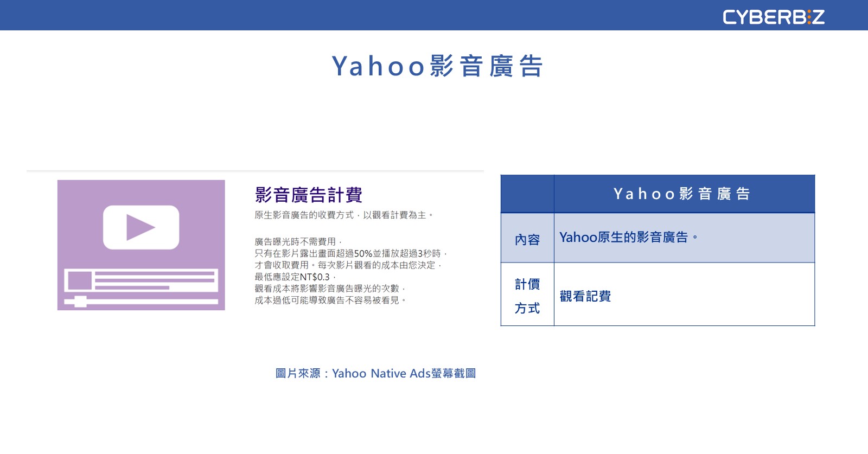Click the table header 'Yahoo影音廣告'

click(684, 194)
